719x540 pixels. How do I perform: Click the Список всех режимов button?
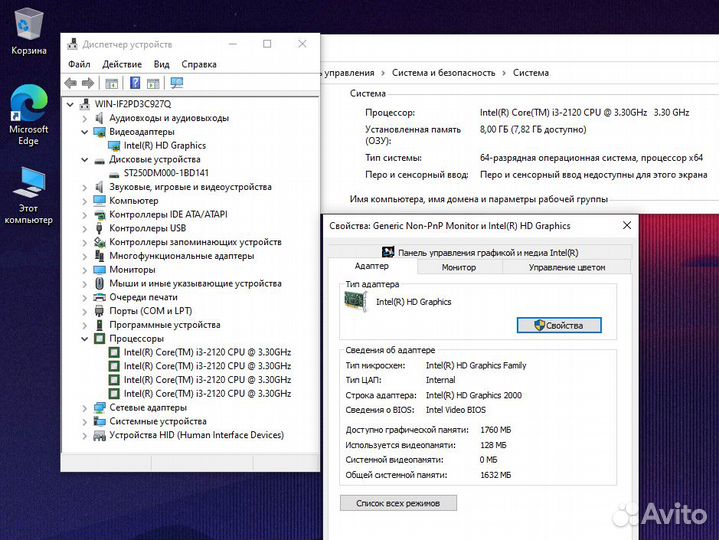point(398,503)
